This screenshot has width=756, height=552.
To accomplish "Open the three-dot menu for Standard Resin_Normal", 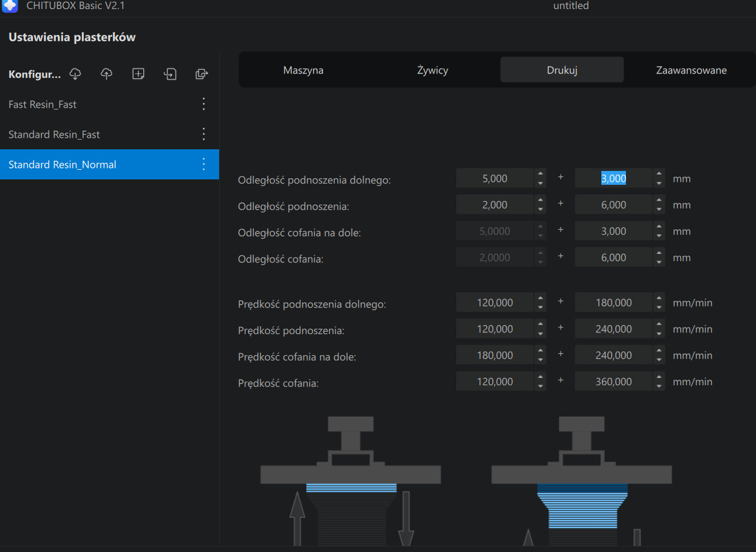I will pos(203,164).
